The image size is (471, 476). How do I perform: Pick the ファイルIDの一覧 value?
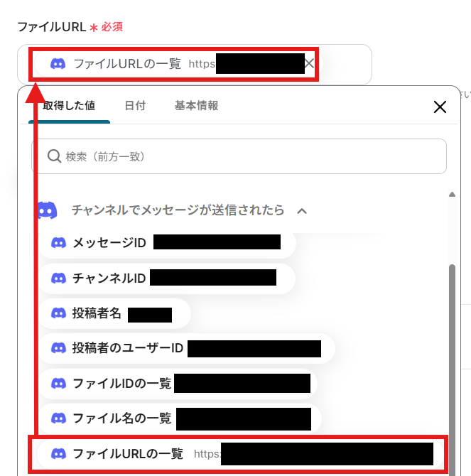pyautogui.click(x=178, y=384)
